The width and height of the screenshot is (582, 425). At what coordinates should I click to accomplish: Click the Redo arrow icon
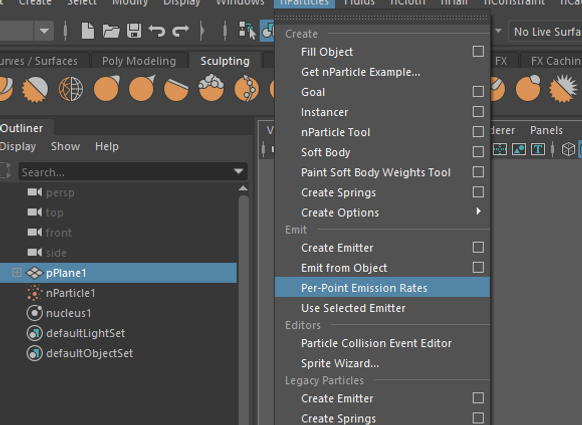coord(180,31)
